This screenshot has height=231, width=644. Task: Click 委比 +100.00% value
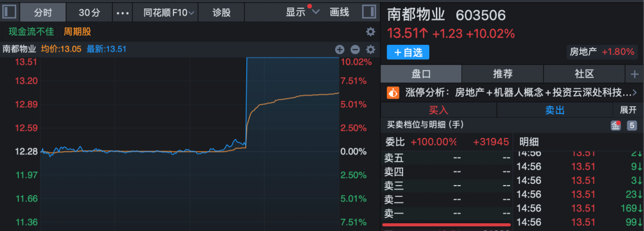[434, 142]
